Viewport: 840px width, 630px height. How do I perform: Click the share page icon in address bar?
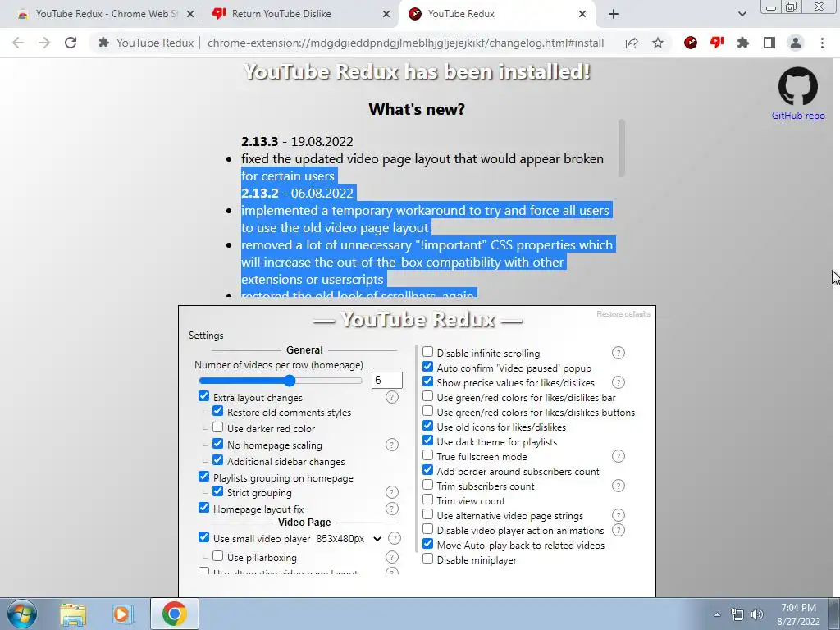(x=632, y=43)
